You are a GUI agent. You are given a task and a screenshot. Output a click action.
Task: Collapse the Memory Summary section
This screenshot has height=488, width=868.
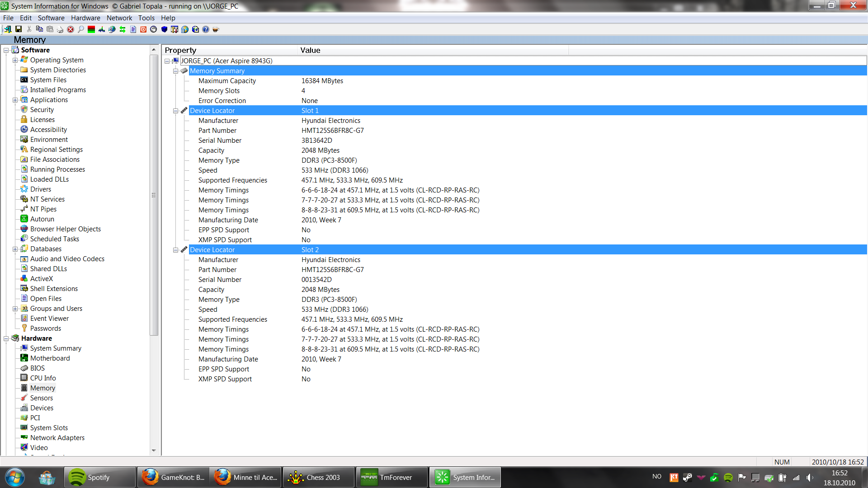point(175,71)
